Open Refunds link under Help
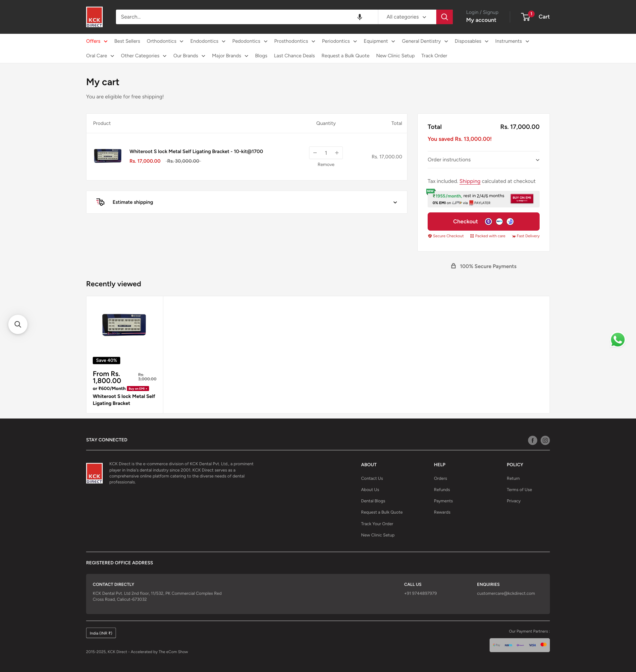636x672 pixels. [442, 490]
